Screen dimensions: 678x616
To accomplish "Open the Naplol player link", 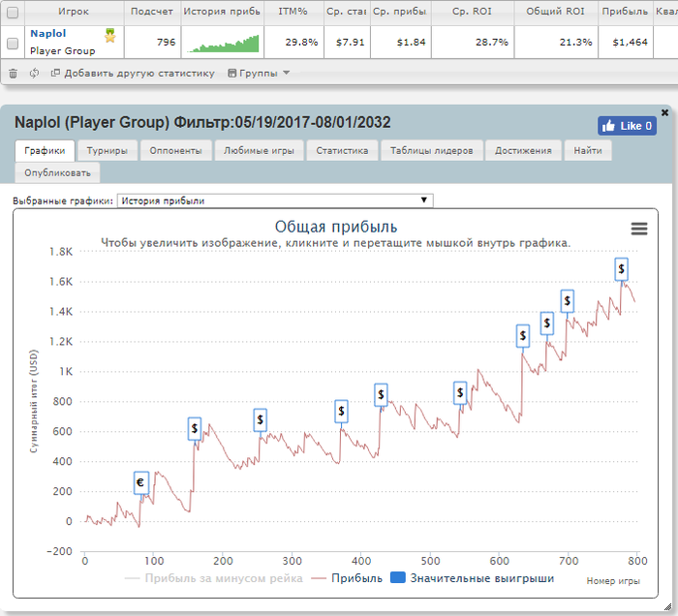I will click(48, 33).
